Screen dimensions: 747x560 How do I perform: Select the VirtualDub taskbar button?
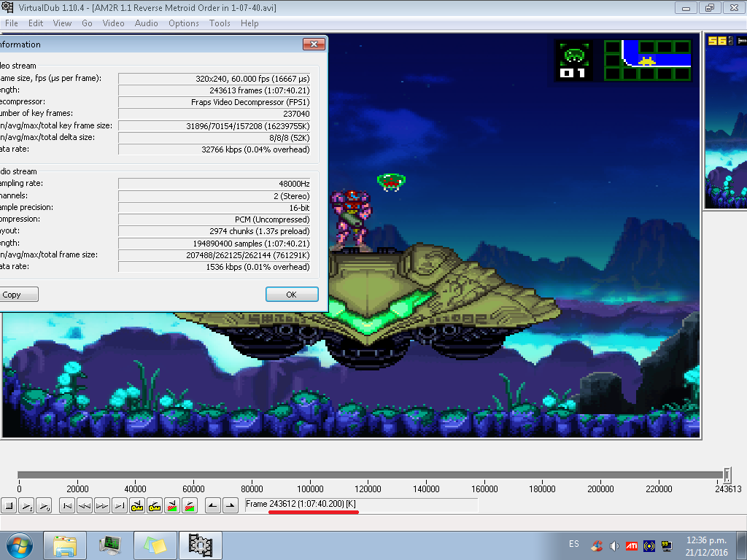click(x=200, y=545)
